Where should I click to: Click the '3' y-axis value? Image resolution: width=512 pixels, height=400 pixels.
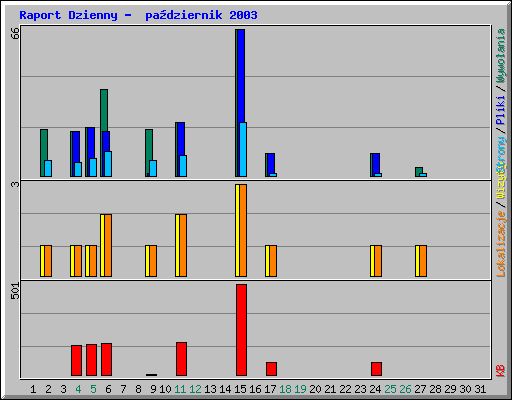(x=15, y=184)
